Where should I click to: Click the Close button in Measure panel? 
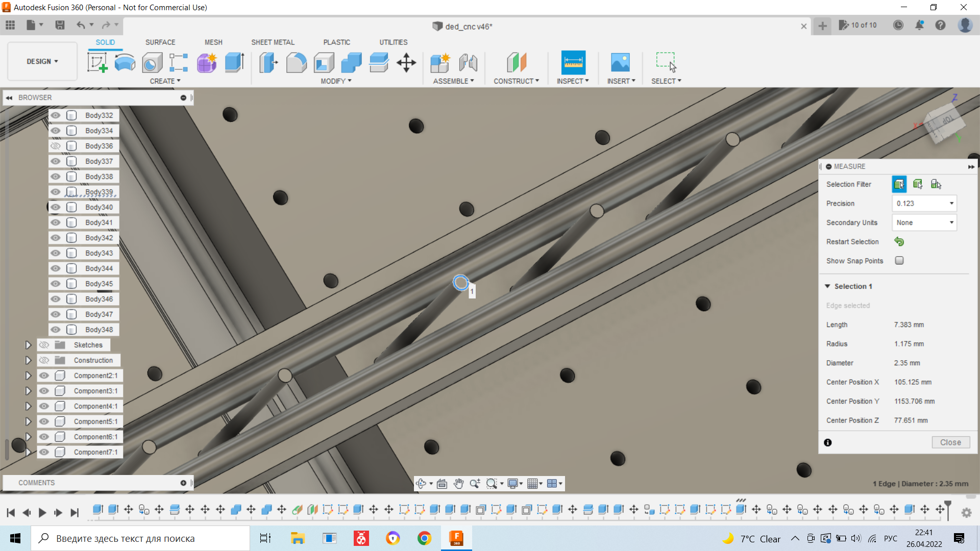[x=950, y=442]
